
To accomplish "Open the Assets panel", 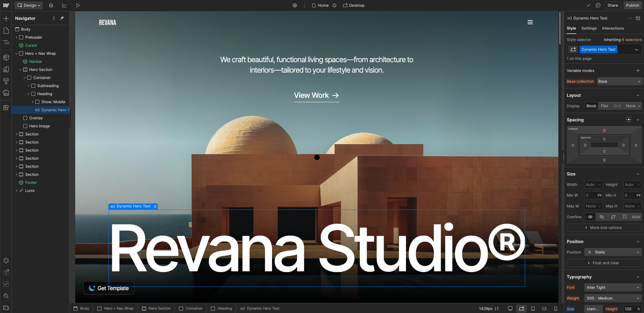I will pyautogui.click(x=6, y=93).
